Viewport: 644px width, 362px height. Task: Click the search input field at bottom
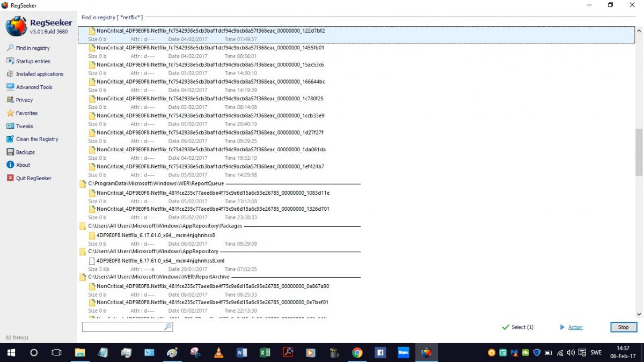pos(127,327)
